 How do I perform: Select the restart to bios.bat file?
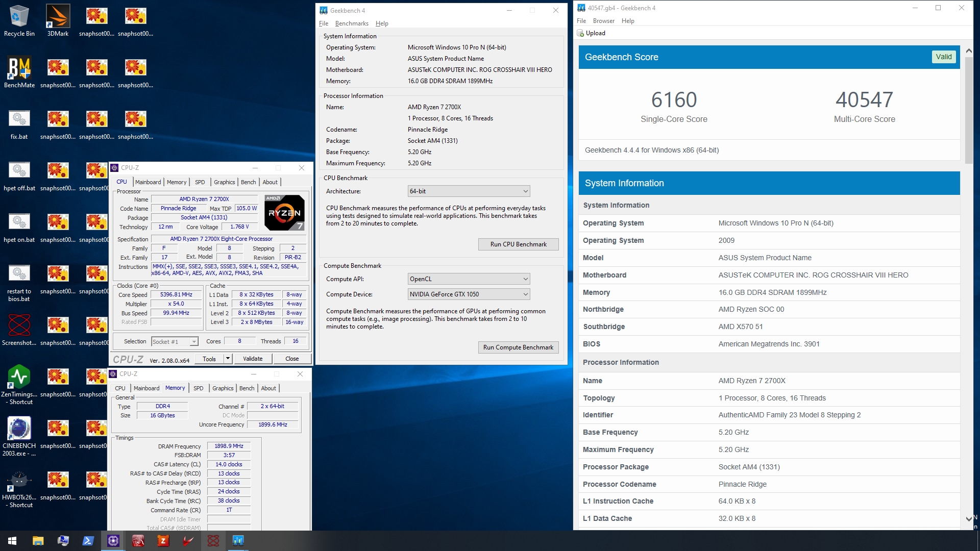[x=19, y=282]
